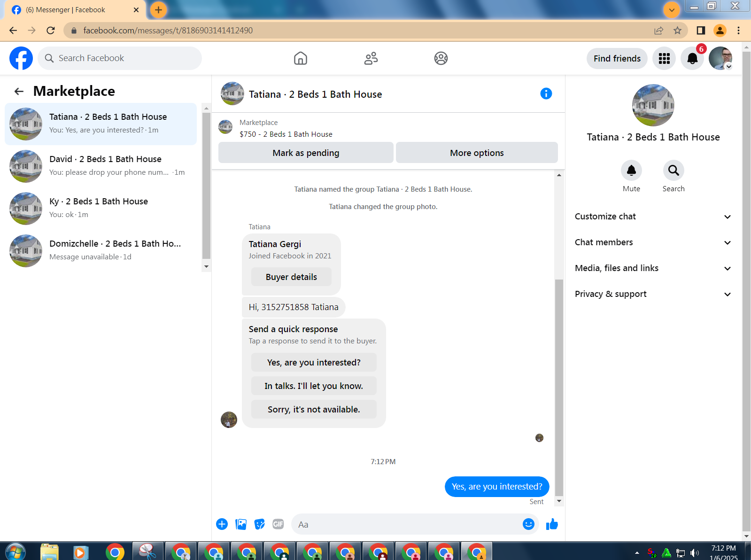Choose a sticker with the sticker icon
751x560 pixels.
(260, 524)
